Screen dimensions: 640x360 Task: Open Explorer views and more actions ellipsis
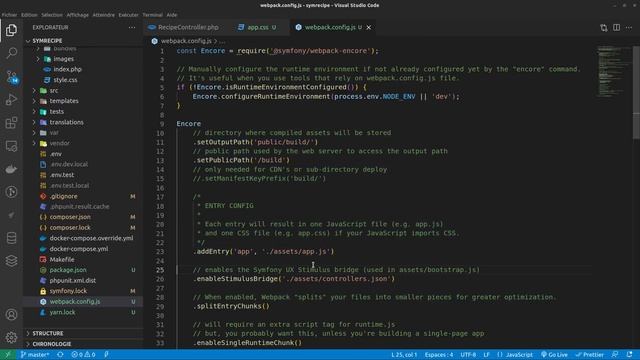point(132,27)
